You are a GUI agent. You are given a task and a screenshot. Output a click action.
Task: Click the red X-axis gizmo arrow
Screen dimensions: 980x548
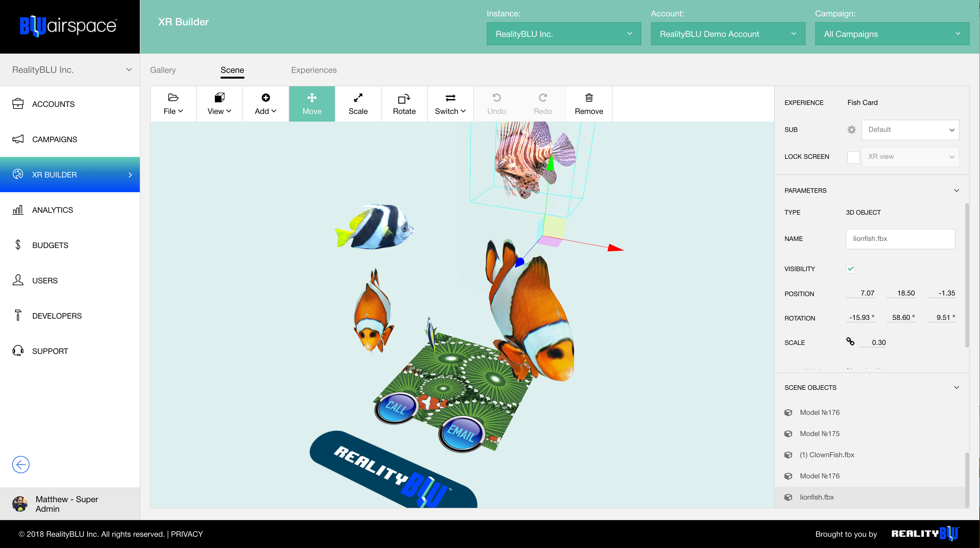tap(615, 248)
